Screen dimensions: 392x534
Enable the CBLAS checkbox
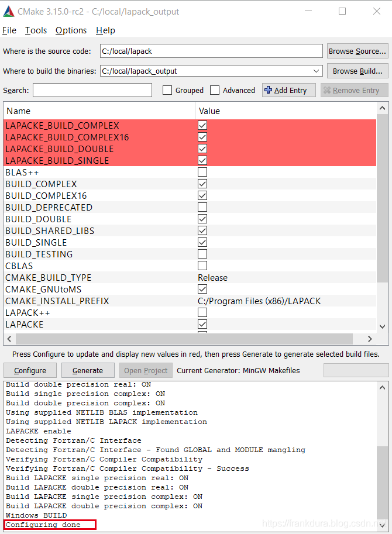point(202,266)
